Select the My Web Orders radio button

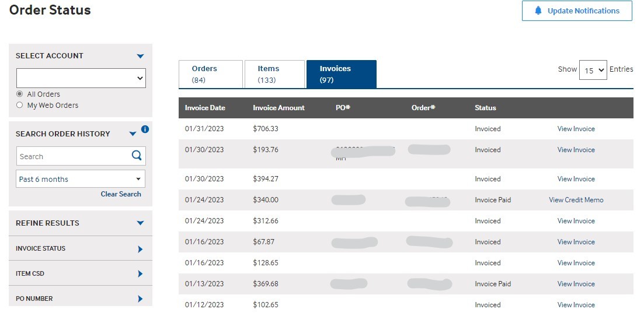click(x=20, y=106)
